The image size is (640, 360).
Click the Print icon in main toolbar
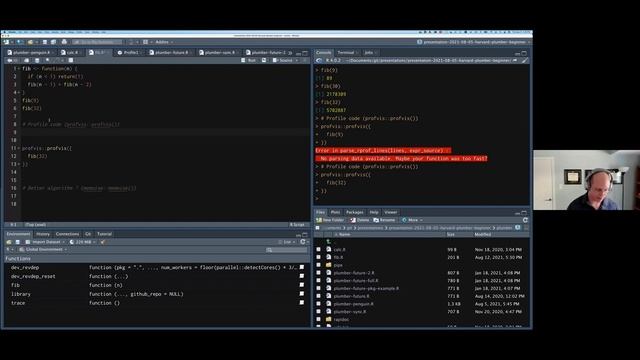point(64,42)
